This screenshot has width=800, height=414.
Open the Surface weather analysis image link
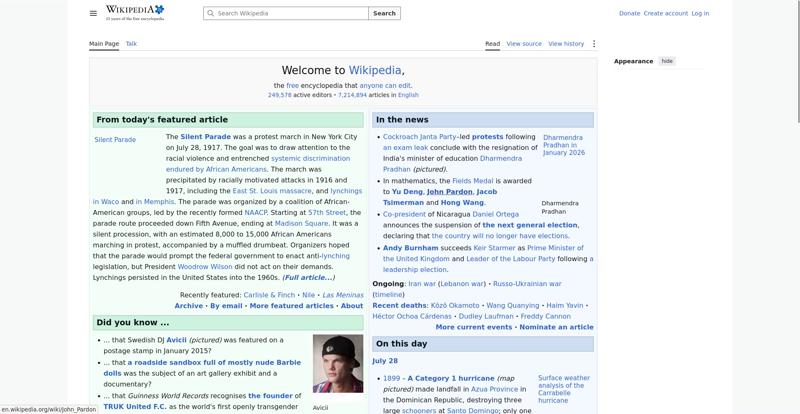[x=564, y=389]
